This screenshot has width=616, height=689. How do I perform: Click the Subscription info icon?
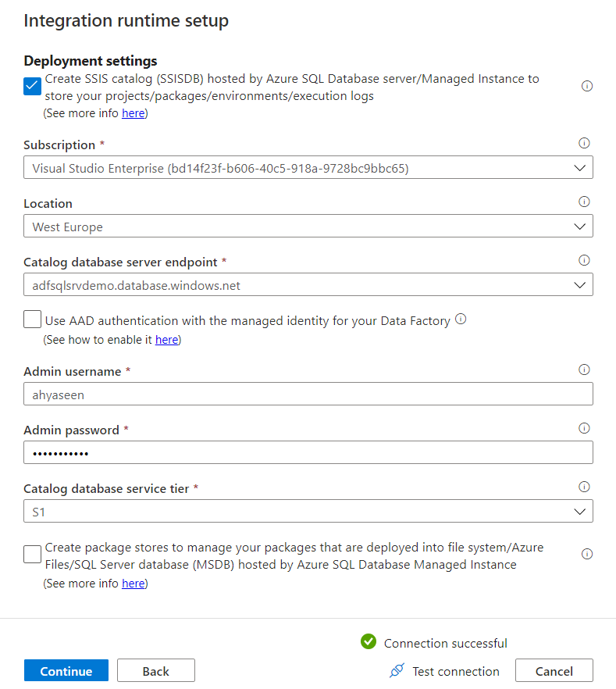584,143
